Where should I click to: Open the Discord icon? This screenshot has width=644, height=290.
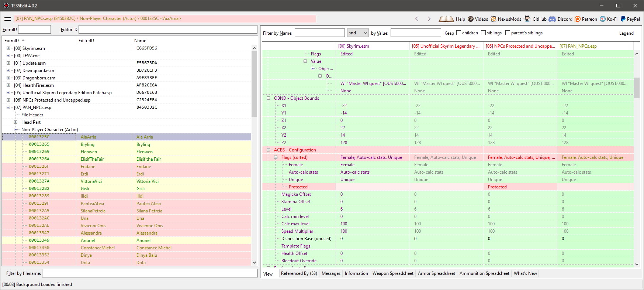pyautogui.click(x=552, y=19)
